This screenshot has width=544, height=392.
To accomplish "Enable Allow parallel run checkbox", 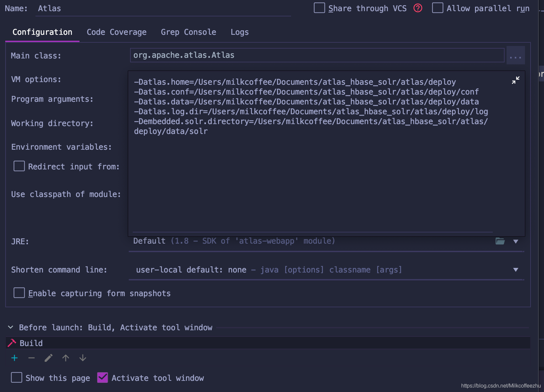I will pyautogui.click(x=438, y=8).
